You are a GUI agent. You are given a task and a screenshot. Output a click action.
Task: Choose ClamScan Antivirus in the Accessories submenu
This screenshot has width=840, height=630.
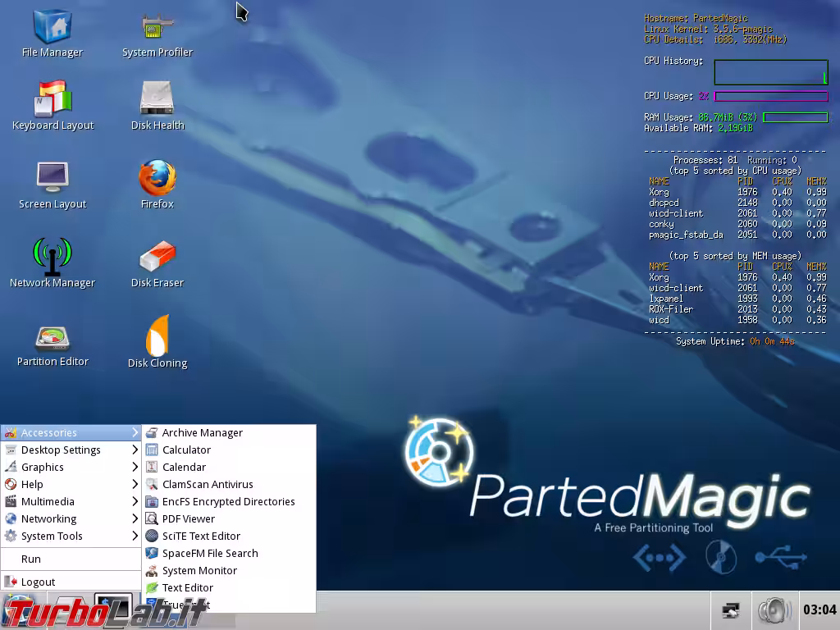click(x=208, y=484)
